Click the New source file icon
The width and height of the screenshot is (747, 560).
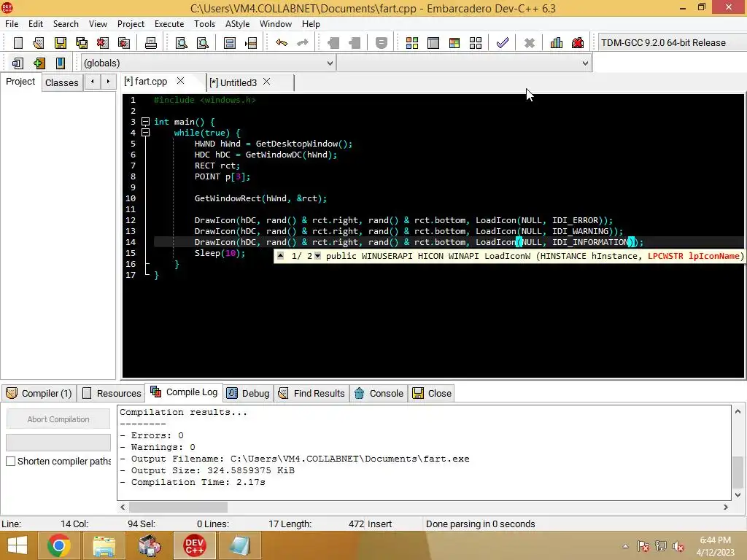[x=18, y=43]
